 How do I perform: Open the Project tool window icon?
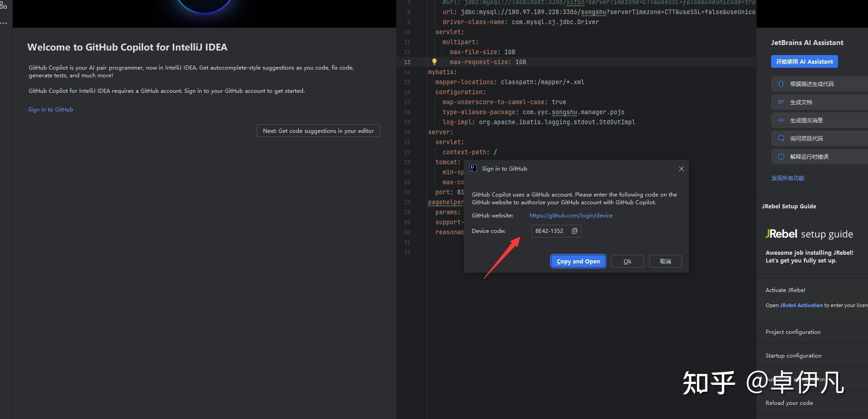4,5
